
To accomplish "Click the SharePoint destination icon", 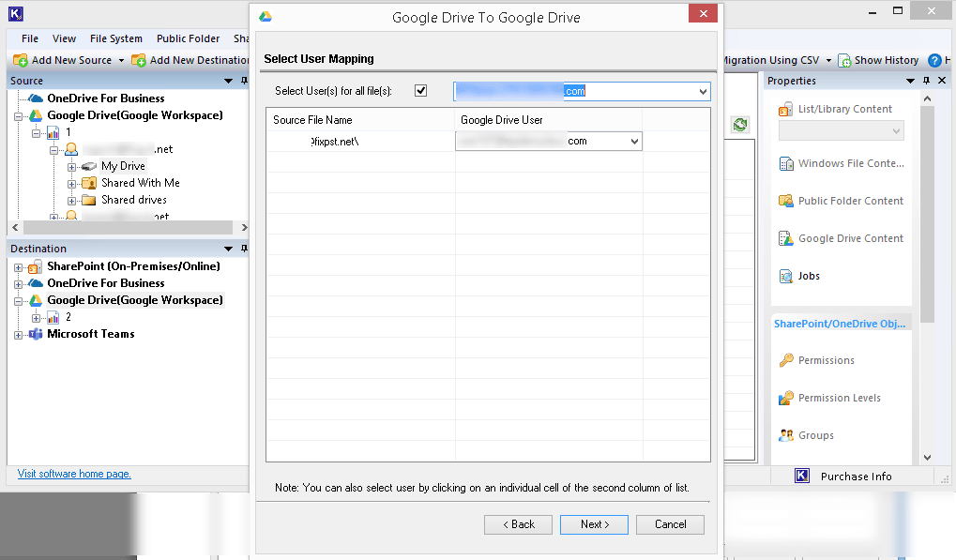I will [x=36, y=266].
